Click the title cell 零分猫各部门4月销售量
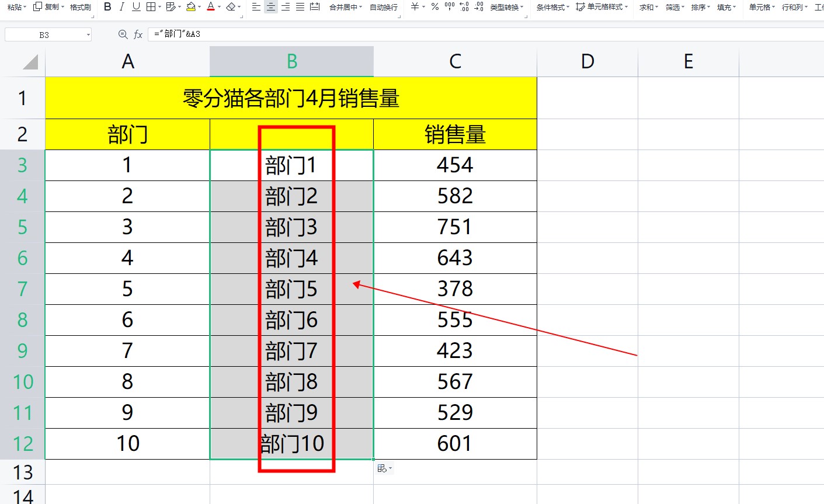 291,98
